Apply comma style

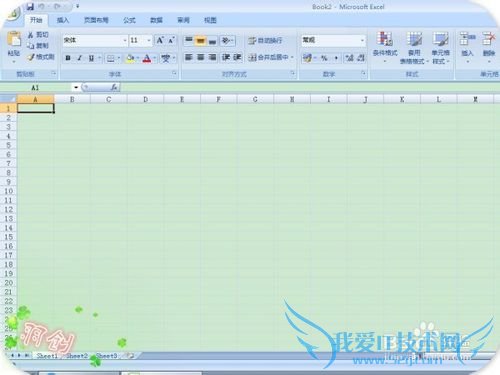coord(336,58)
